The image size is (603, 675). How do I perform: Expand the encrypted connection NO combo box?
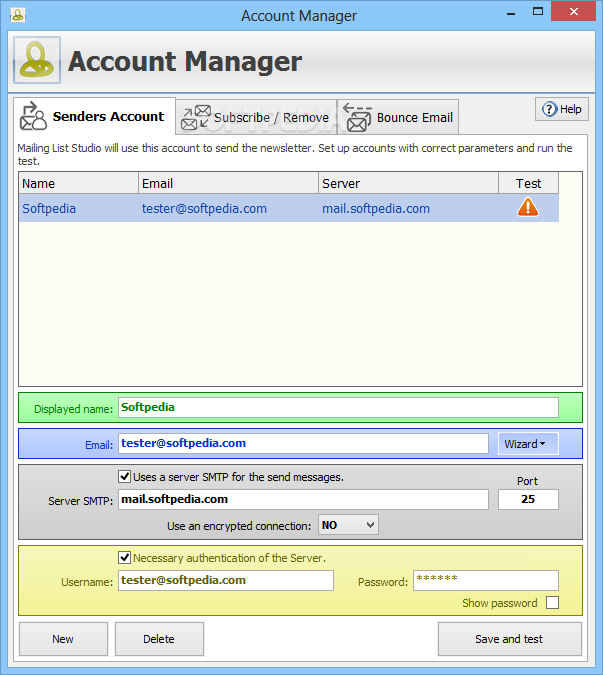point(348,525)
